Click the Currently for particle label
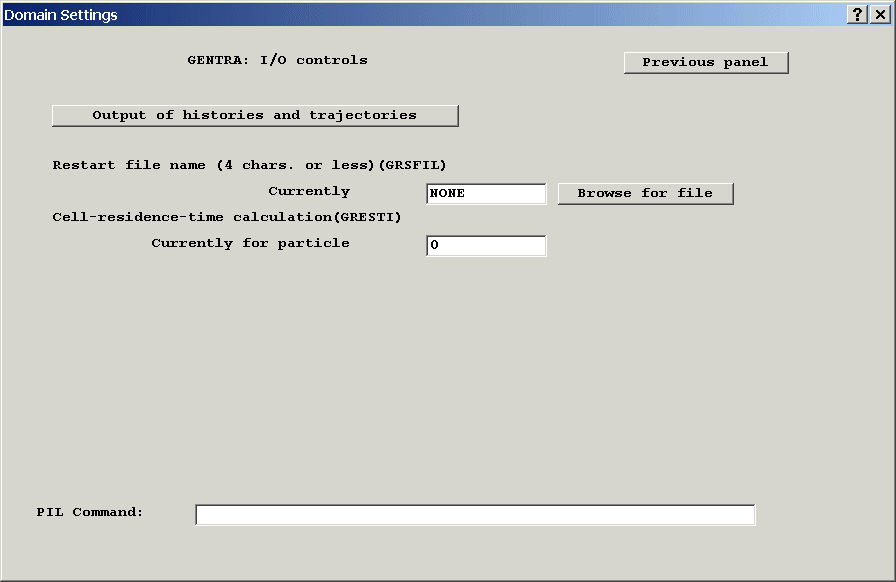 251,243
